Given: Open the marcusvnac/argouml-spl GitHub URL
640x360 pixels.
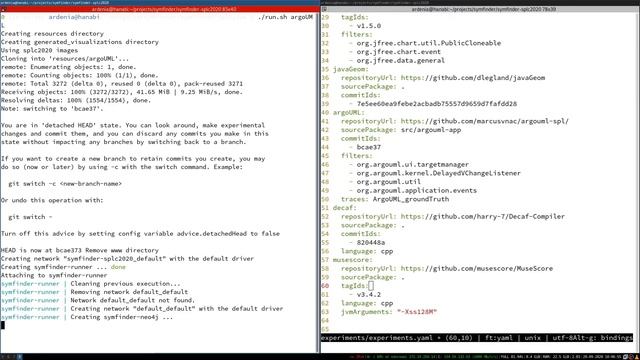Looking at the screenshot, I should [484, 121].
